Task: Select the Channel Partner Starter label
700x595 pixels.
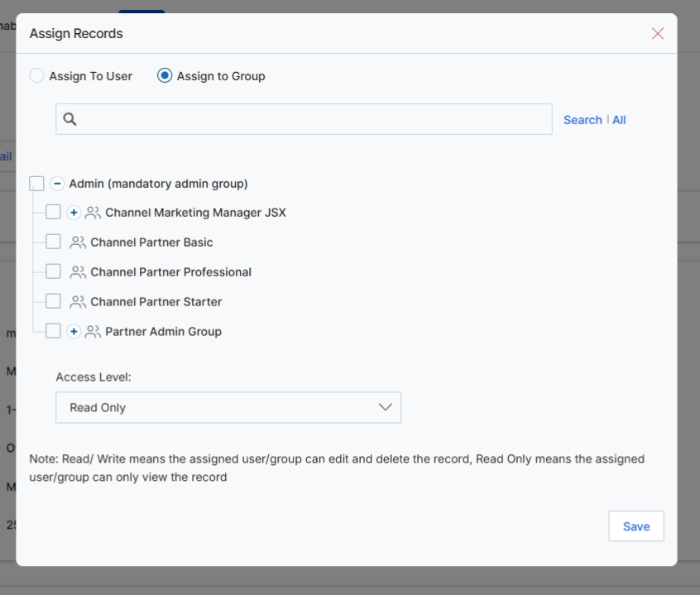Action: coord(156,302)
